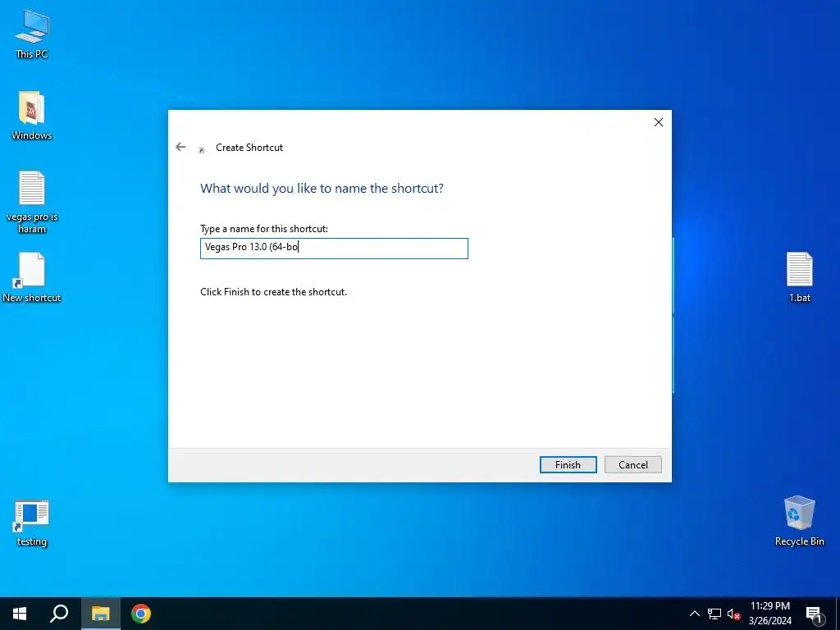Click the Finish button

(x=568, y=464)
